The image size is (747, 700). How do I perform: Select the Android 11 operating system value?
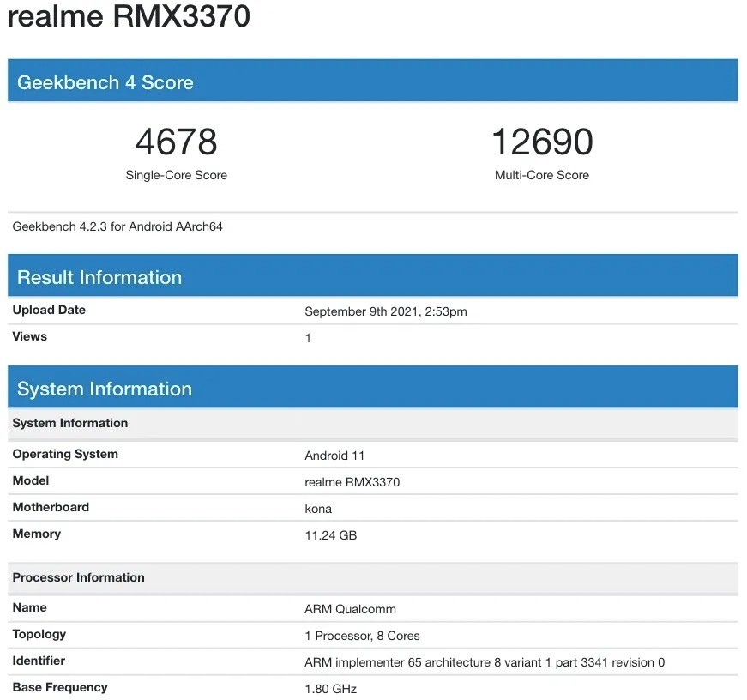pos(334,456)
